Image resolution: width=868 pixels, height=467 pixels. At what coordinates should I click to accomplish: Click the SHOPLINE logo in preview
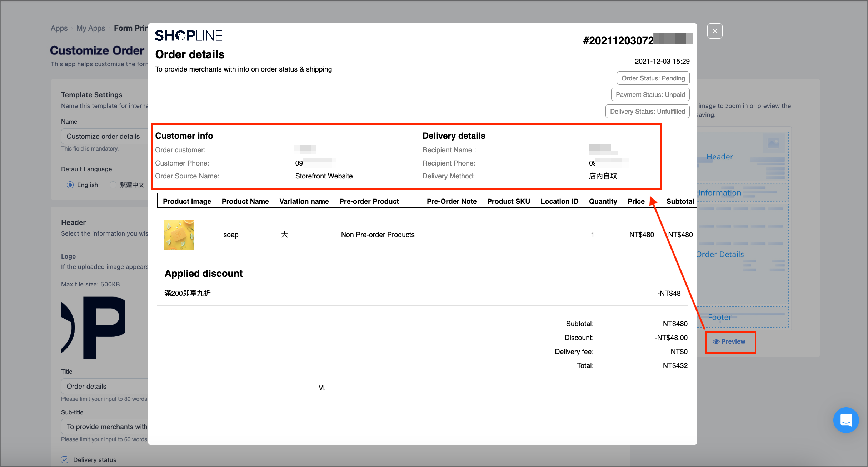[x=189, y=35]
